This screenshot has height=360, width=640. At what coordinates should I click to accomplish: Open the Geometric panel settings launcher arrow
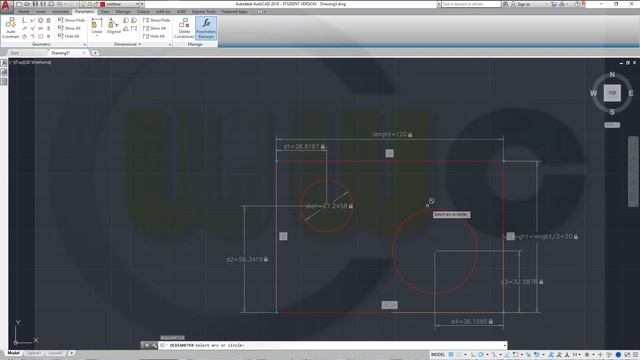point(84,44)
